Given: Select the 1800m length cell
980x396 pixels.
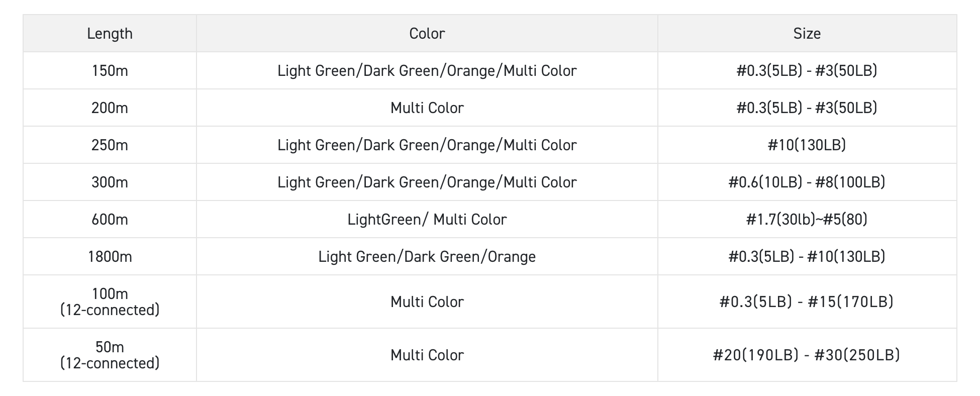Looking at the screenshot, I should pos(110,256).
